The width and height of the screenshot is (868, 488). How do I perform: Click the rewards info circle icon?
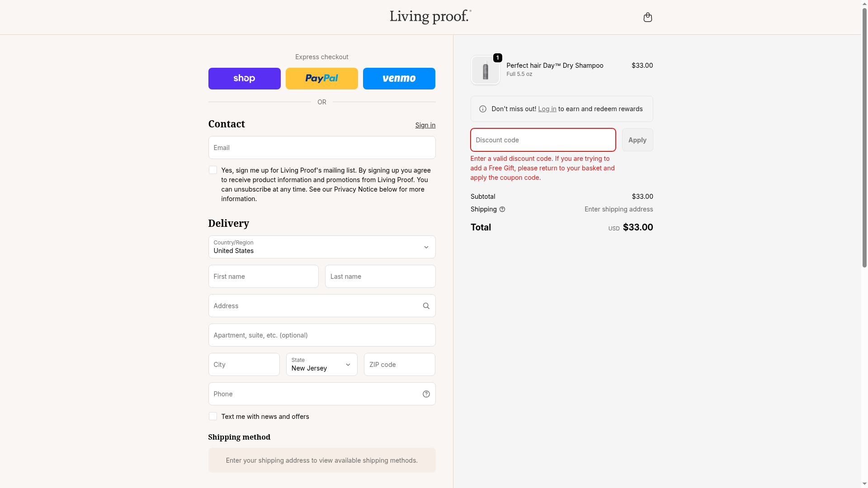[x=483, y=109]
